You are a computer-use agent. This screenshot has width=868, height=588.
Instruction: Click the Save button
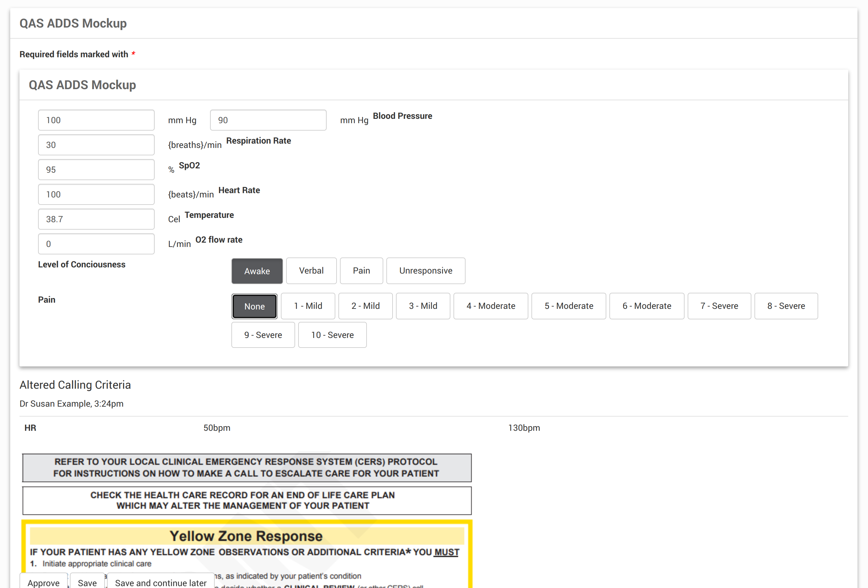click(x=87, y=582)
